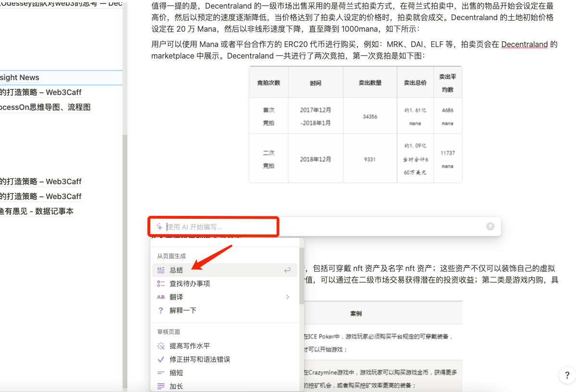Click the 解释一下 question mark icon
This screenshot has width=576, height=392.
[x=161, y=310]
